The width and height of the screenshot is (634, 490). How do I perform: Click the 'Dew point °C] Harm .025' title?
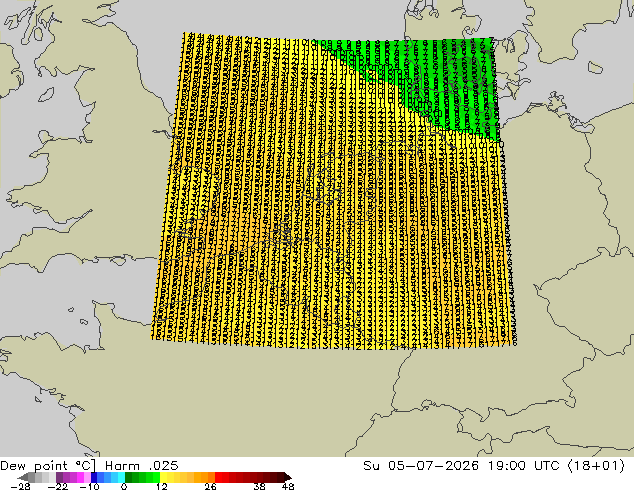click(x=89, y=465)
